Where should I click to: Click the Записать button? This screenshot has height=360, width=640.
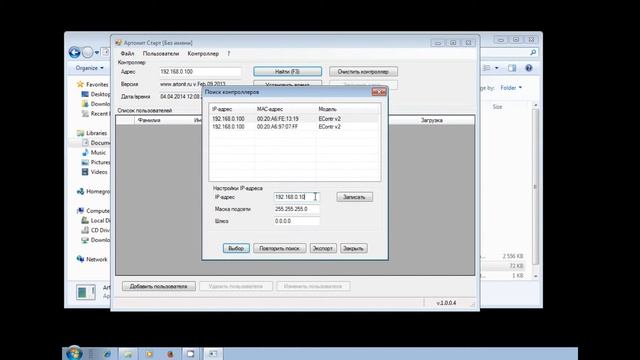(x=354, y=197)
